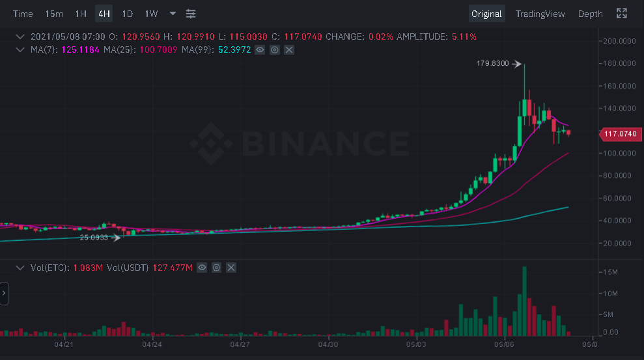Remove the Volume indicator
The height and width of the screenshot is (360, 644).
point(231,268)
